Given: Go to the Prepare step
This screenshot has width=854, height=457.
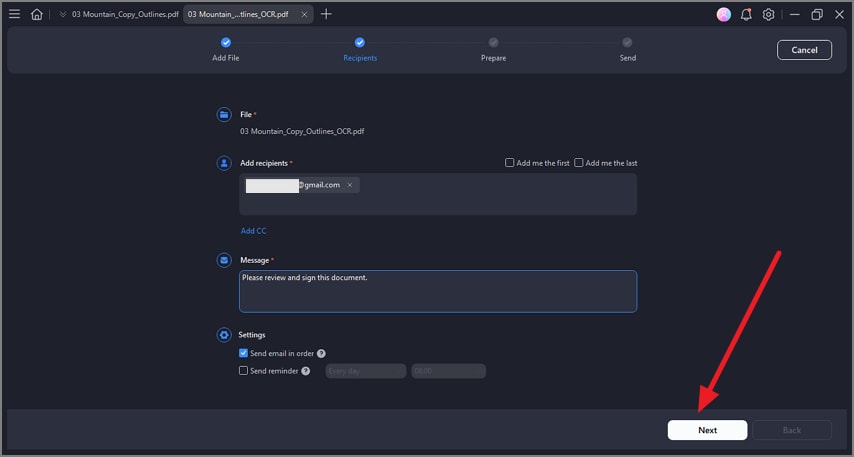Looking at the screenshot, I should [493, 50].
